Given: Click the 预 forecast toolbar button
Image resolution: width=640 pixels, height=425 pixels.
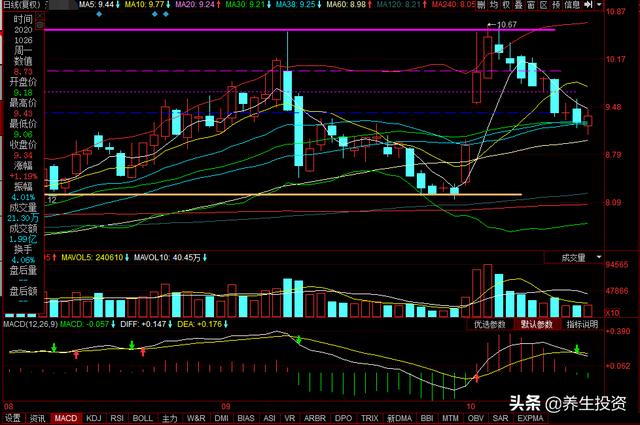Looking at the screenshot, I should click(x=556, y=4).
